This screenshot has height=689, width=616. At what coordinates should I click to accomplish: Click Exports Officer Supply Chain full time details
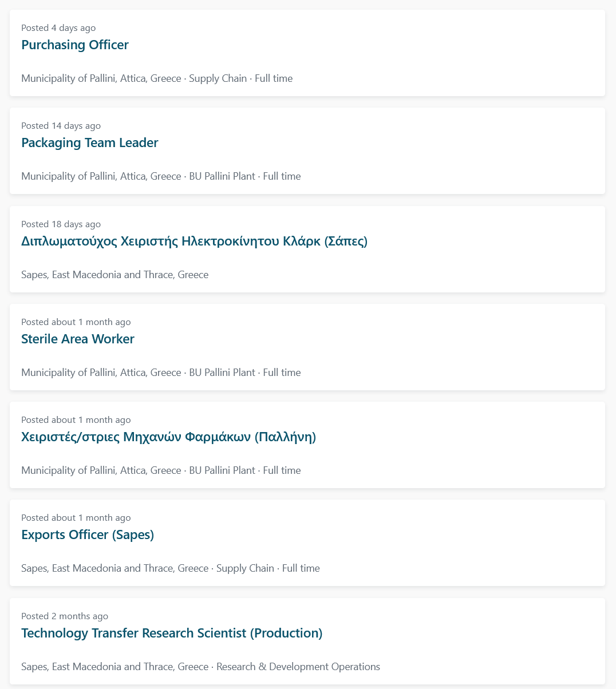171,568
